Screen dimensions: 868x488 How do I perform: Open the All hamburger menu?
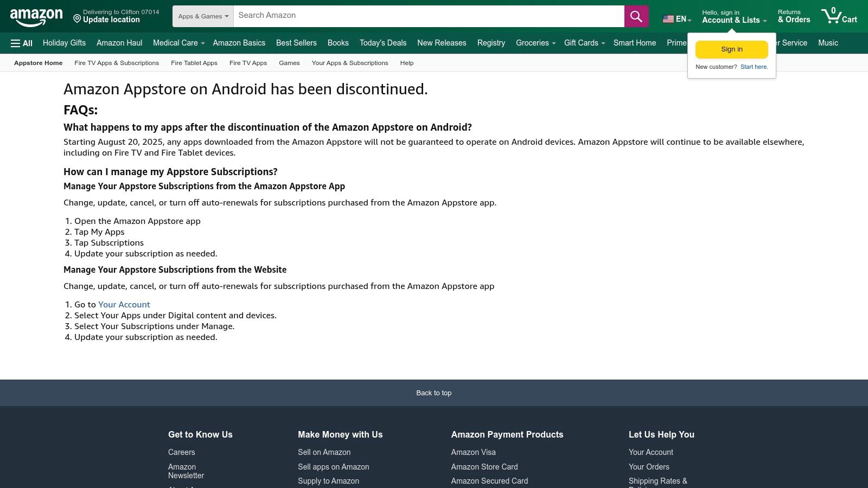tap(21, 43)
